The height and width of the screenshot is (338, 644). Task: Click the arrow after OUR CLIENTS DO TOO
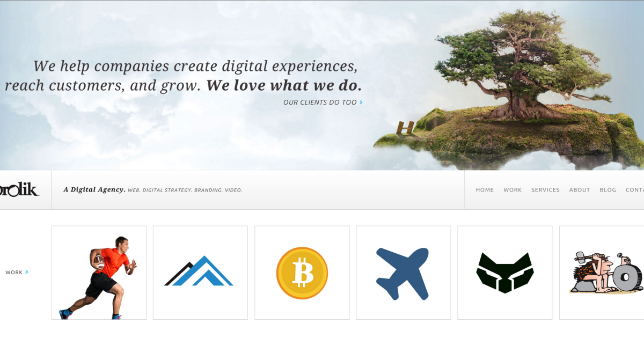pyautogui.click(x=361, y=102)
